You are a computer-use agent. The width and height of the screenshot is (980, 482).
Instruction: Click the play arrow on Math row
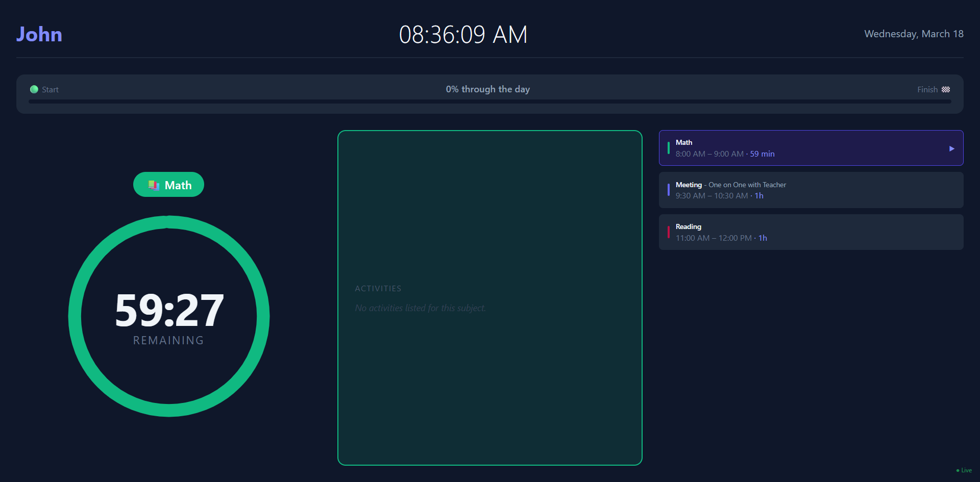(951, 148)
